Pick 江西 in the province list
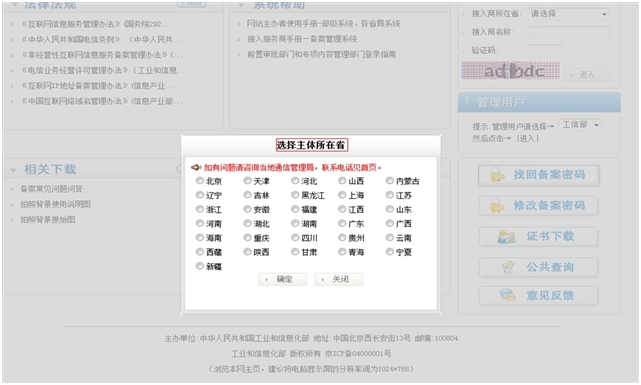The height and width of the screenshot is (385, 641). point(342,209)
